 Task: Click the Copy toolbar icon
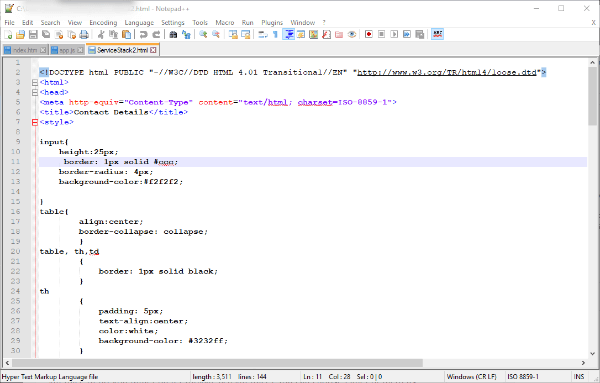pyautogui.click(x=114, y=34)
